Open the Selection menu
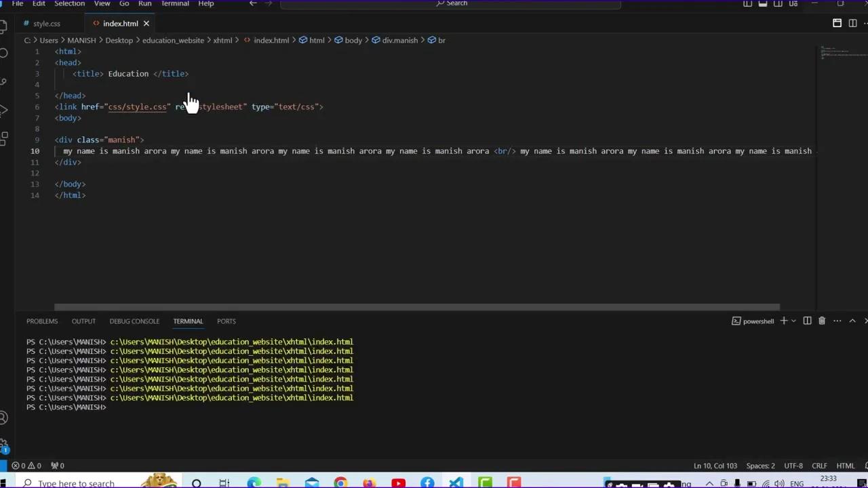This screenshot has height=488, width=868. (x=69, y=3)
